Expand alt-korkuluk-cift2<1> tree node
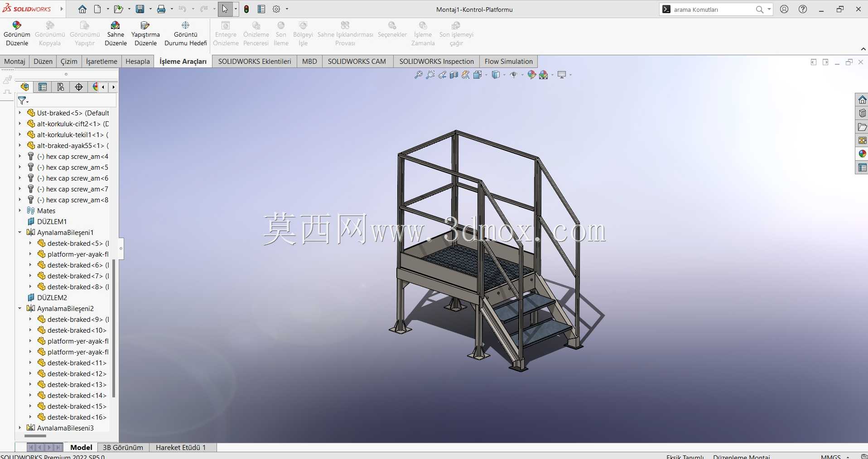 pyautogui.click(x=20, y=124)
